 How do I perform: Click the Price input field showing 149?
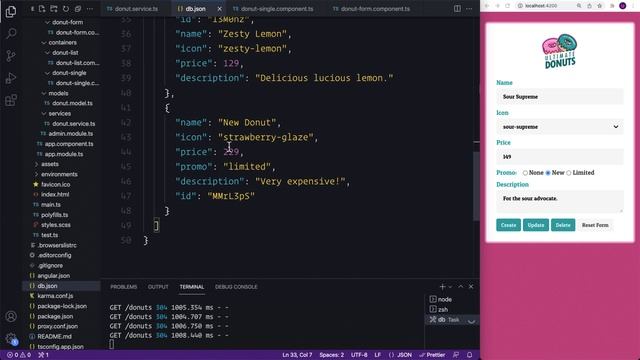[560, 157]
